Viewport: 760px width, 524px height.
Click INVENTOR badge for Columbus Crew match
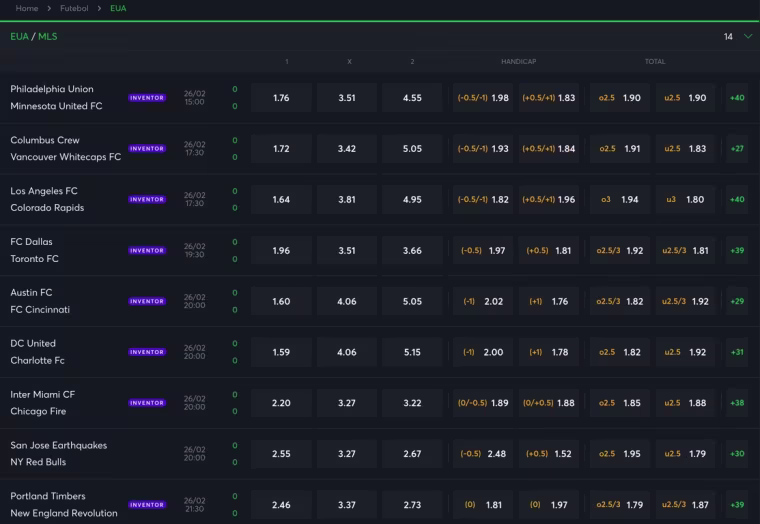pyautogui.click(x=147, y=148)
